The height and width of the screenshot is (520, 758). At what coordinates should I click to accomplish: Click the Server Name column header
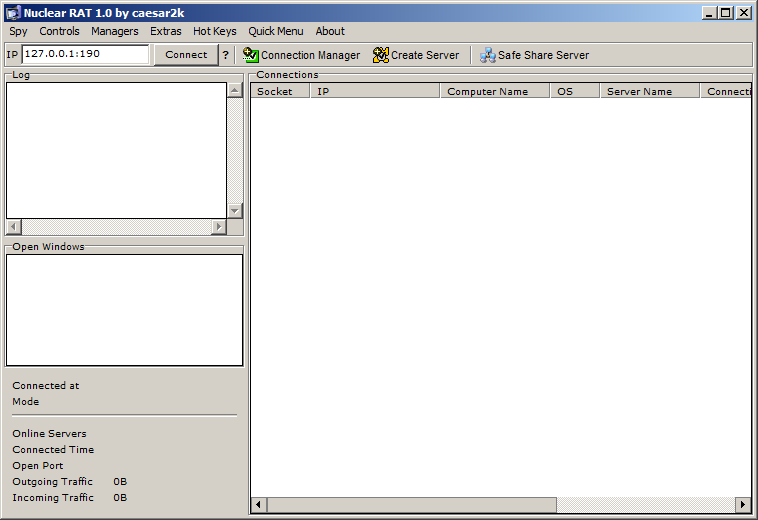coord(648,91)
